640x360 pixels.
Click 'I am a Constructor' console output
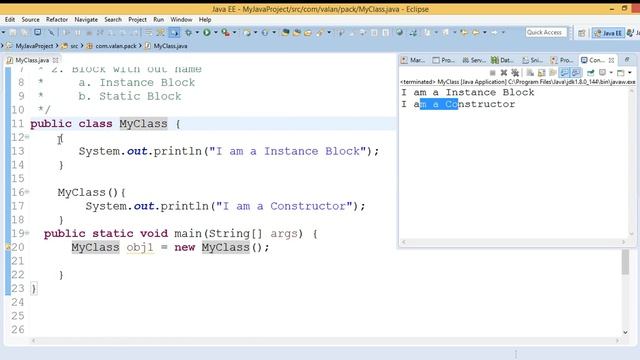coord(458,104)
